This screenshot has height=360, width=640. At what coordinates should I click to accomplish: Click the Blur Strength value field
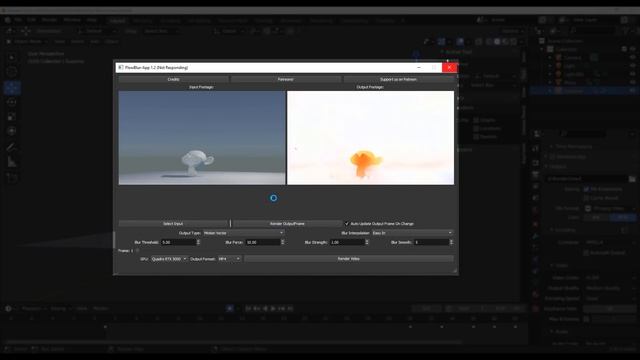(347, 242)
